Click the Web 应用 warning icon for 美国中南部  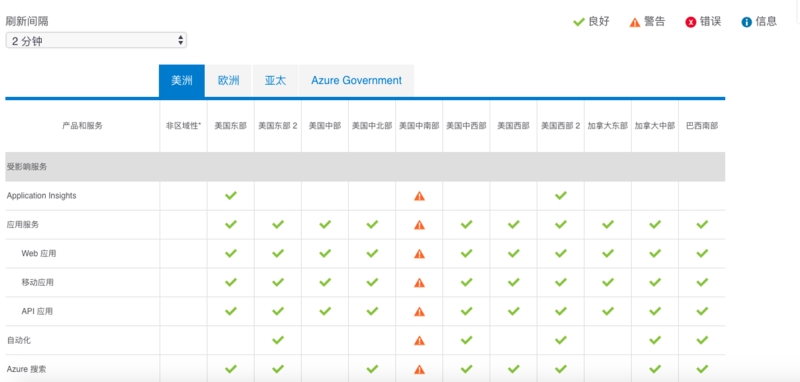[x=419, y=253]
